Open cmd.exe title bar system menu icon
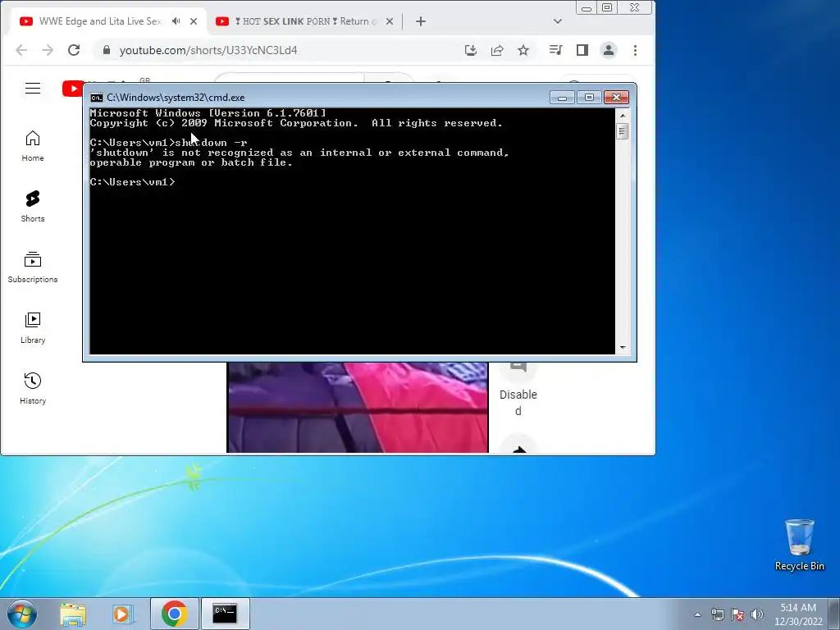Screen dimensions: 840x630 point(97,98)
